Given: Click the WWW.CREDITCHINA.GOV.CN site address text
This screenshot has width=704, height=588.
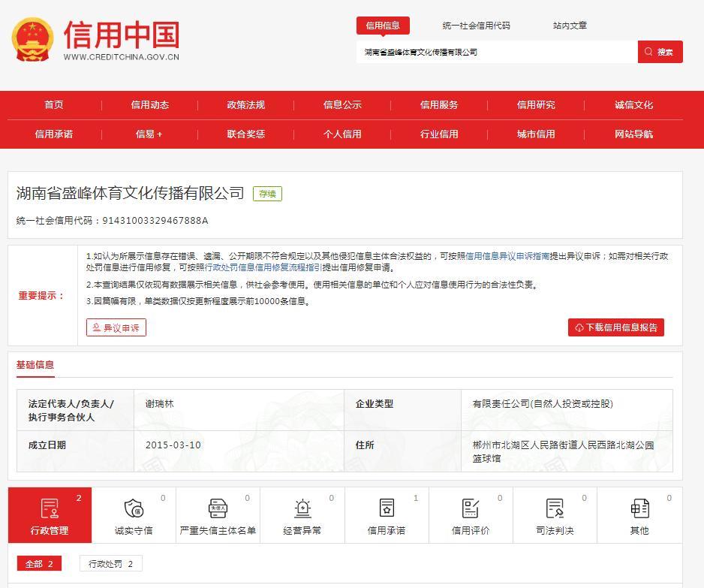Looking at the screenshot, I should (122, 57).
